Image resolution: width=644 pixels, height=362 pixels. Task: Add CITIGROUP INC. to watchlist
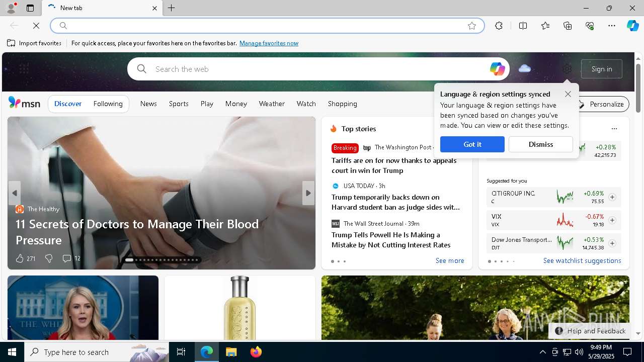tap(612, 197)
